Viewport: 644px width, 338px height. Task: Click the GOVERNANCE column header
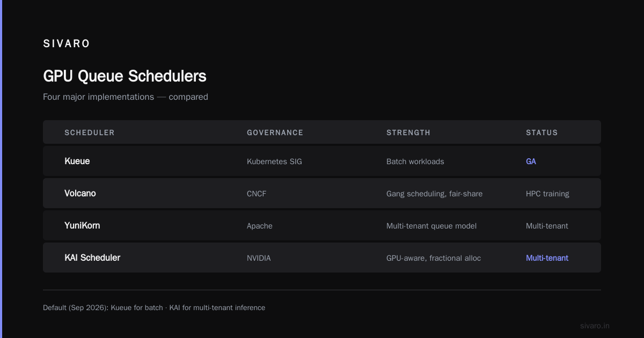(x=275, y=133)
